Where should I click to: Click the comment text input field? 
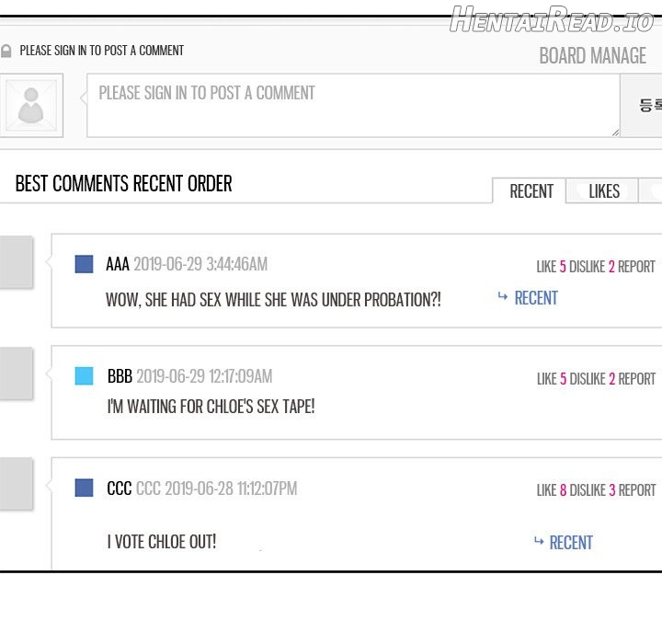pos(352,106)
